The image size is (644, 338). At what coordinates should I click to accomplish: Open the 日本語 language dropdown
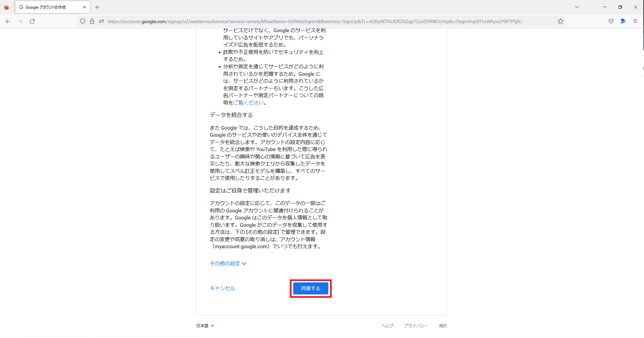click(x=205, y=326)
